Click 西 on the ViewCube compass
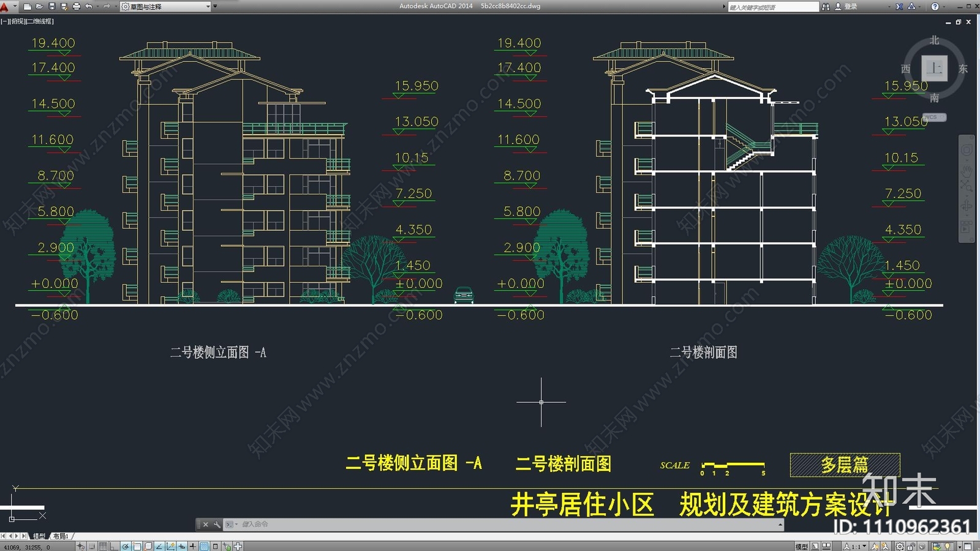The width and height of the screenshot is (980, 551). click(906, 69)
